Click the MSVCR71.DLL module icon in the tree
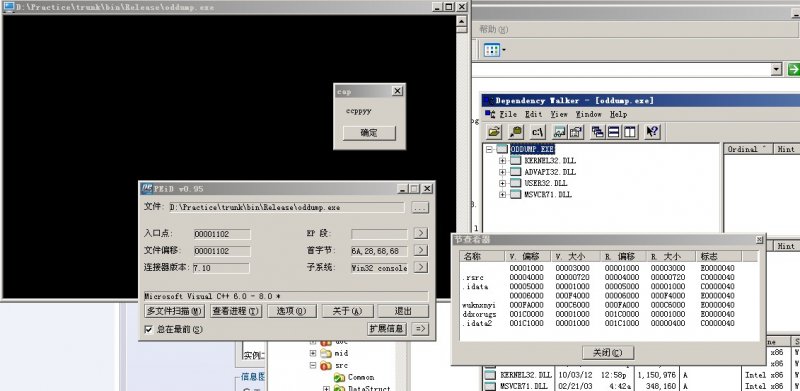 pos(516,194)
